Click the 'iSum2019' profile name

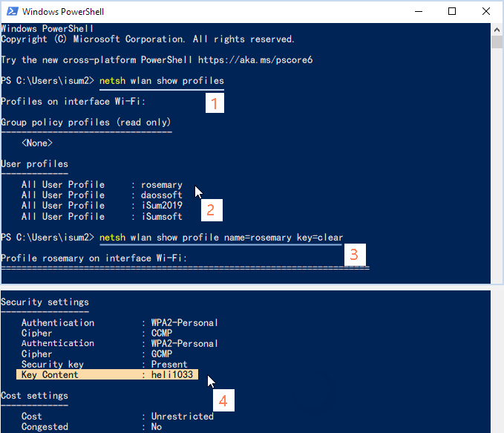click(x=162, y=205)
